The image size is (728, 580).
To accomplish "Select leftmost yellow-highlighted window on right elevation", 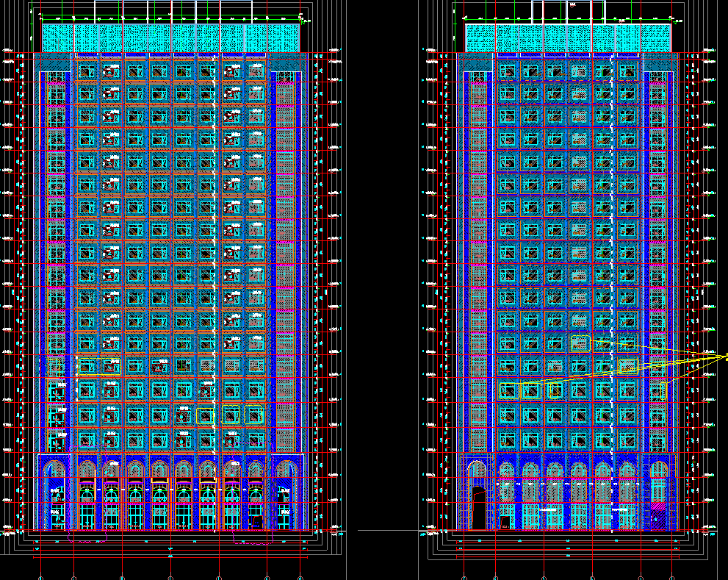I will pos(508,391).
